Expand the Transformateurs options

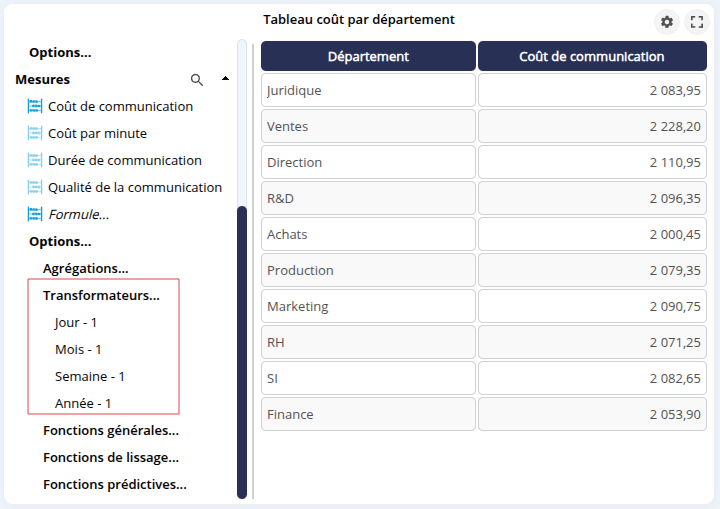coord(101,295)
